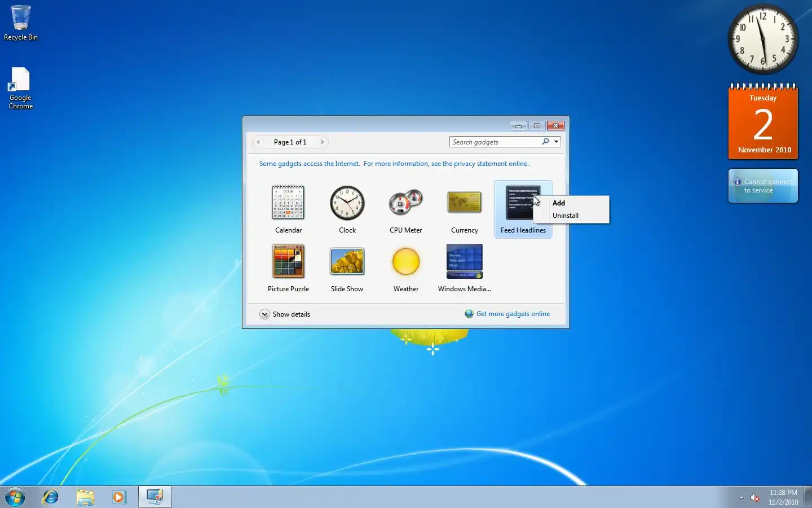Click the gadget gallery taskbar button
The image size is (812, 508).
(x=155, y=497)
